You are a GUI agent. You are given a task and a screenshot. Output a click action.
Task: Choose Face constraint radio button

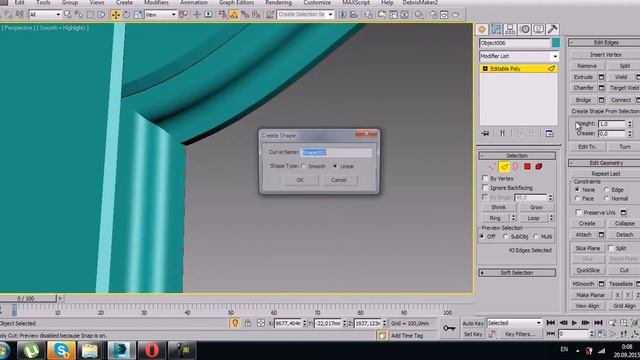[x=577, y=198]
